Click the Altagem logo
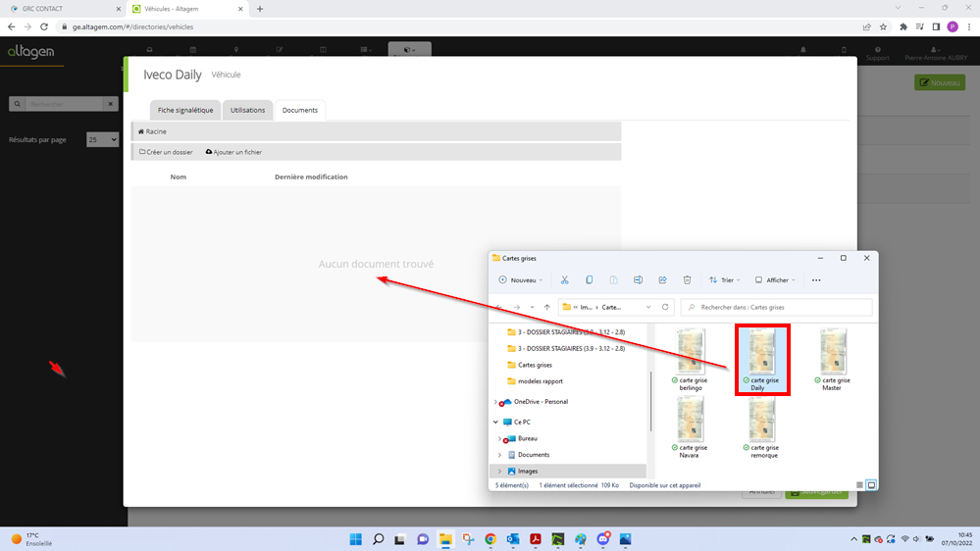The height and width of the screenshot is (551, 980). 30,52
